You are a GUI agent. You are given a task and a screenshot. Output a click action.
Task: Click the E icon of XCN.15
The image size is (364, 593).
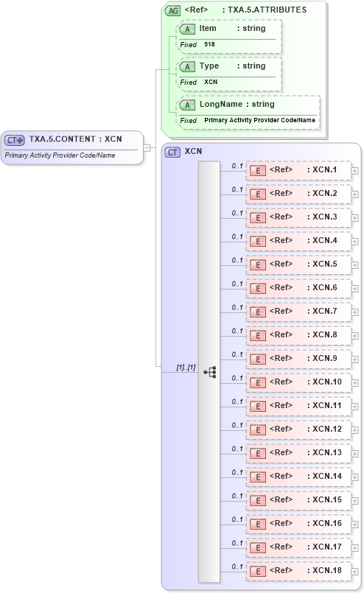pos(258,501)
